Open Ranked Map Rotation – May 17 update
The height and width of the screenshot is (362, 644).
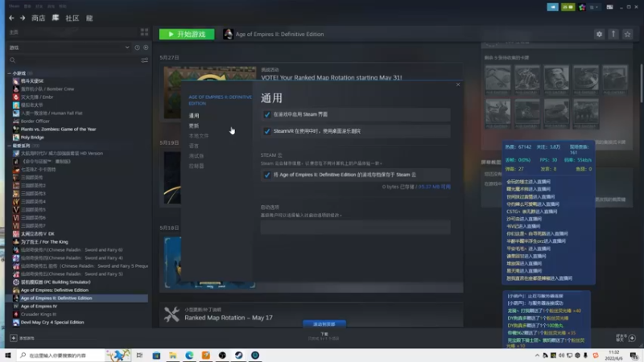pyautogui.click(x=229, y=318)
